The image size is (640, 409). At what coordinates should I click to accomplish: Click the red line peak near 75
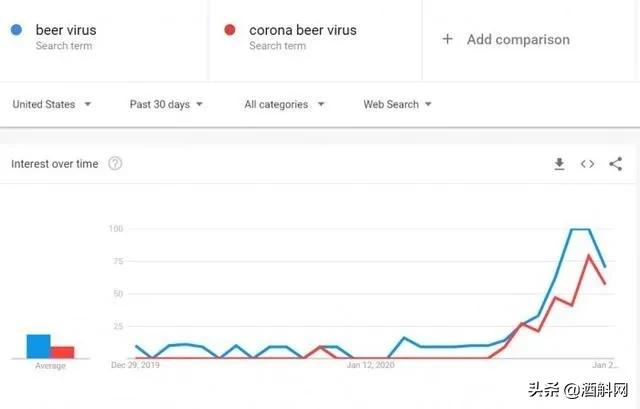pos(589,256)
